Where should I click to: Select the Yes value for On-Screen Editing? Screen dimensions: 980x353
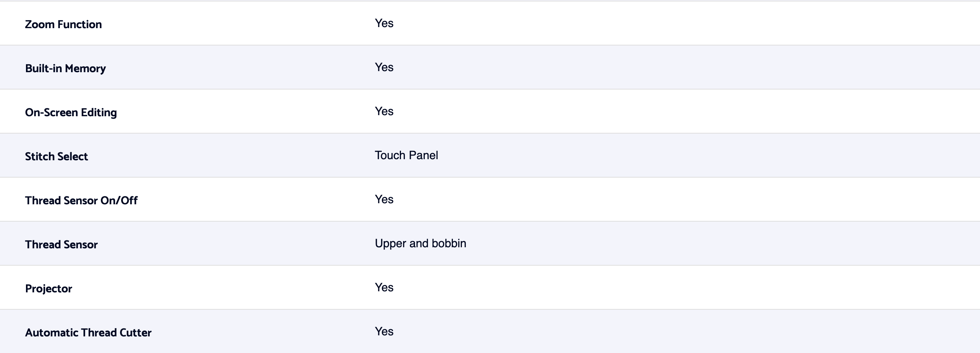(384, 111)
